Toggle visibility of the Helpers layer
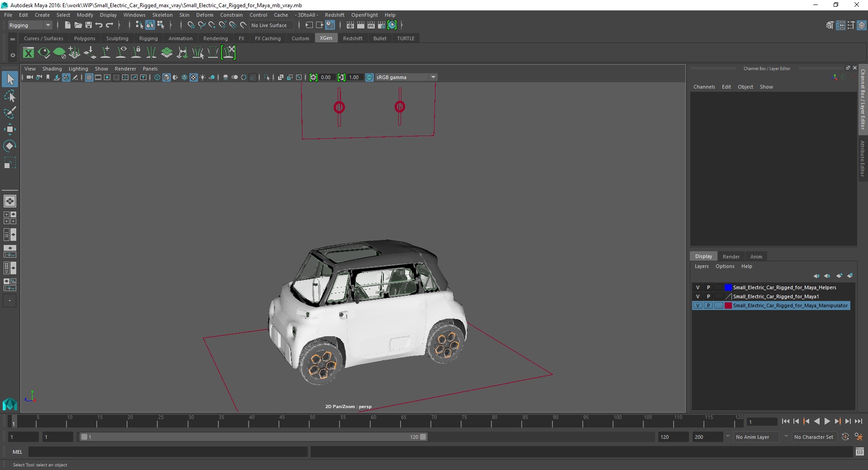This screenshot has width=868, height=470. 698,287
